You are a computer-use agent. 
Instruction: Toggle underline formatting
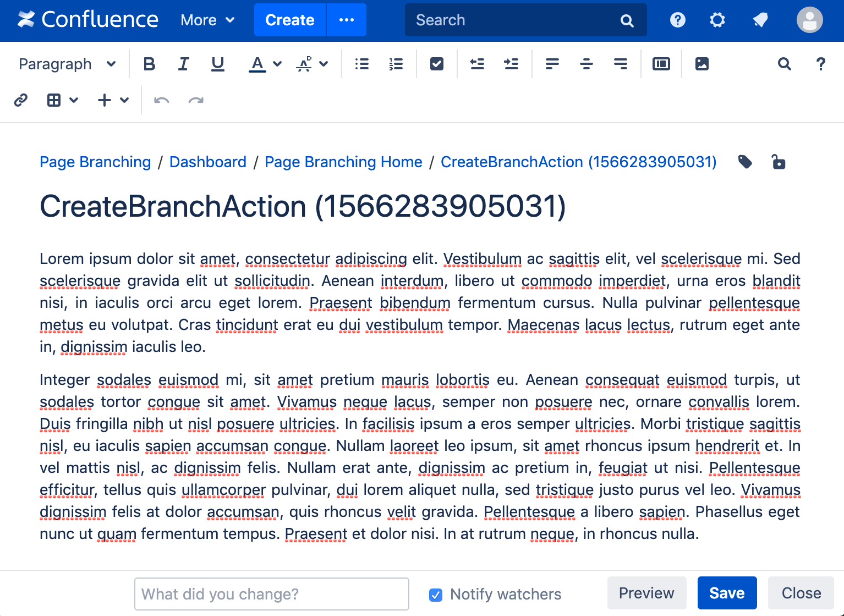[x=217, y=64]
